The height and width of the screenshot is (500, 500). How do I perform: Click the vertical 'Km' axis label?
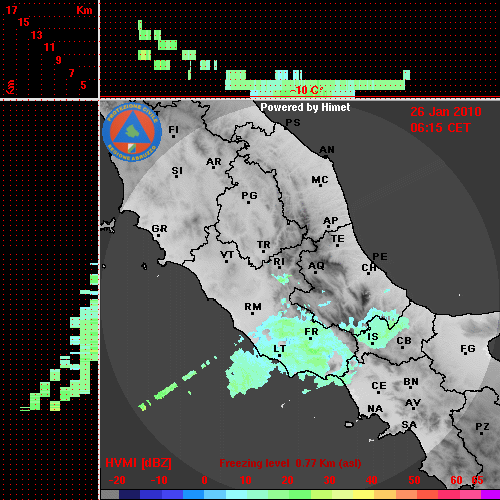[x=11, y=87]
